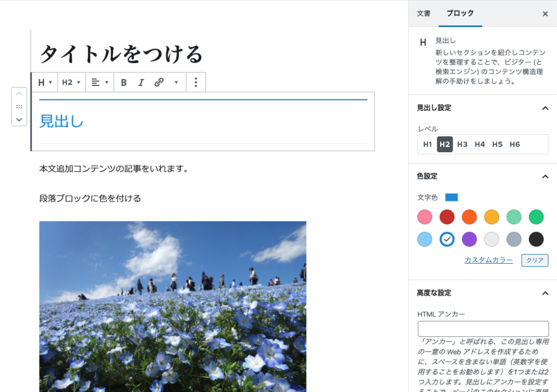Screen dimensions: 557x392
Task: Click the HTML アンカー input field
Action: 483,329
